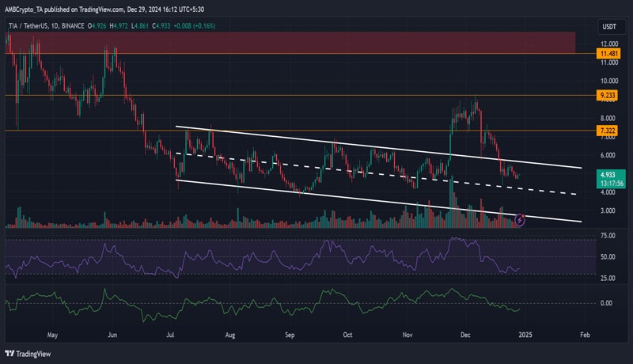The height and width of the screenshot is (364, 633).
Task: Click the May label on time axis
Action: (52, 335)
